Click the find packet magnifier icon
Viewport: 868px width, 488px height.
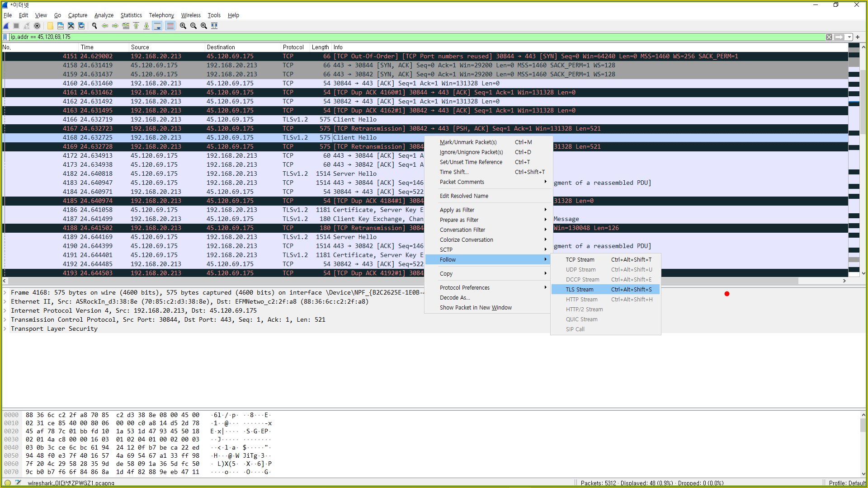(x=94, y=26)
